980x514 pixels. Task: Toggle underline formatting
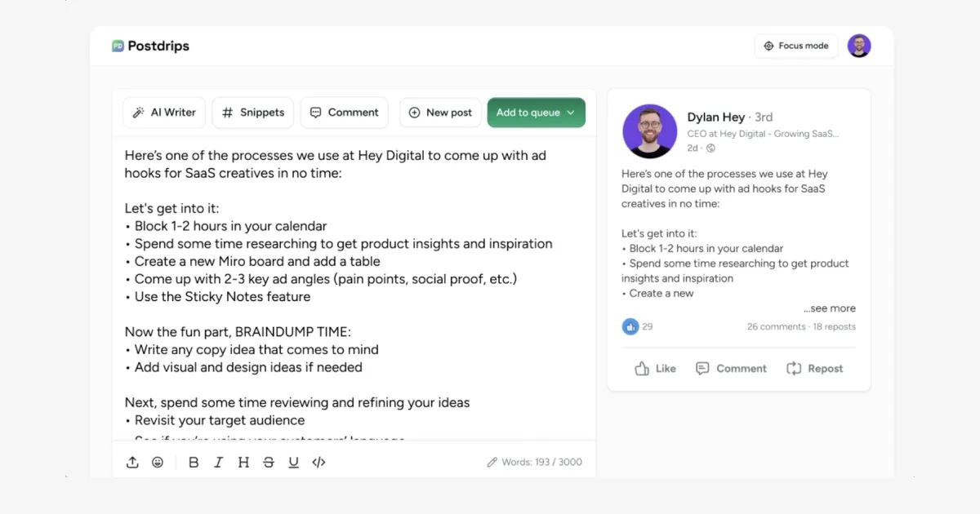tap(293, 462)
